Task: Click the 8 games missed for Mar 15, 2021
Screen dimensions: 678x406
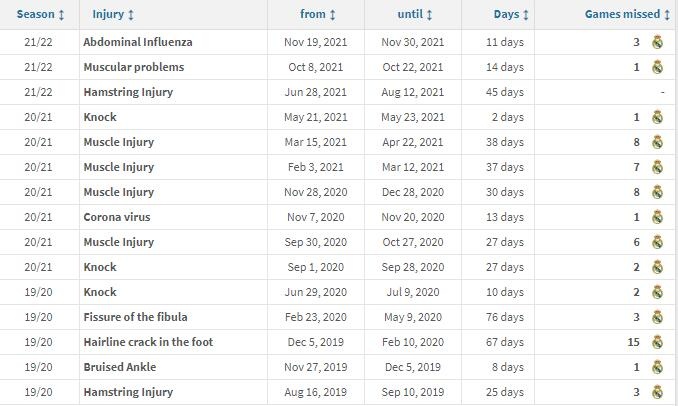Action: tap(636, 142)
